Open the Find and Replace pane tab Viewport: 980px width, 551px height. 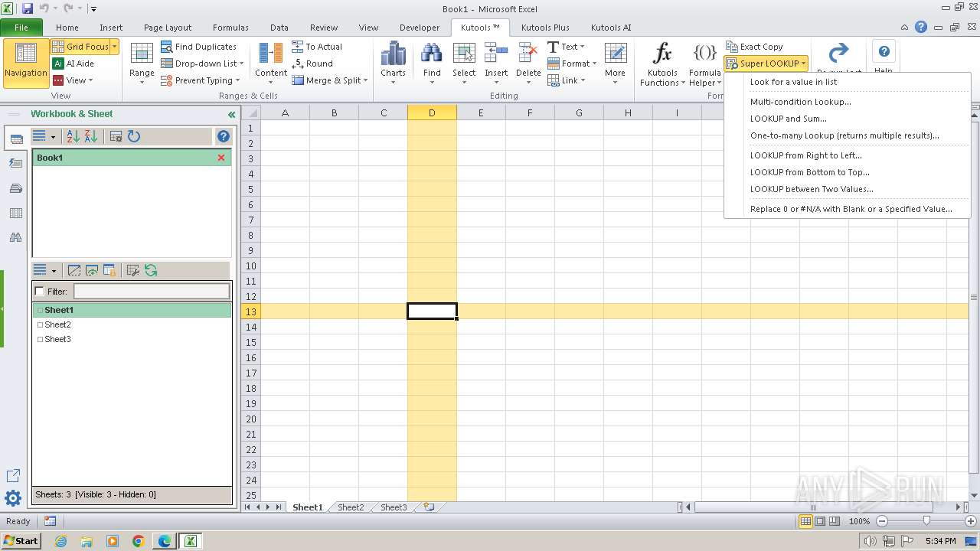15,238
